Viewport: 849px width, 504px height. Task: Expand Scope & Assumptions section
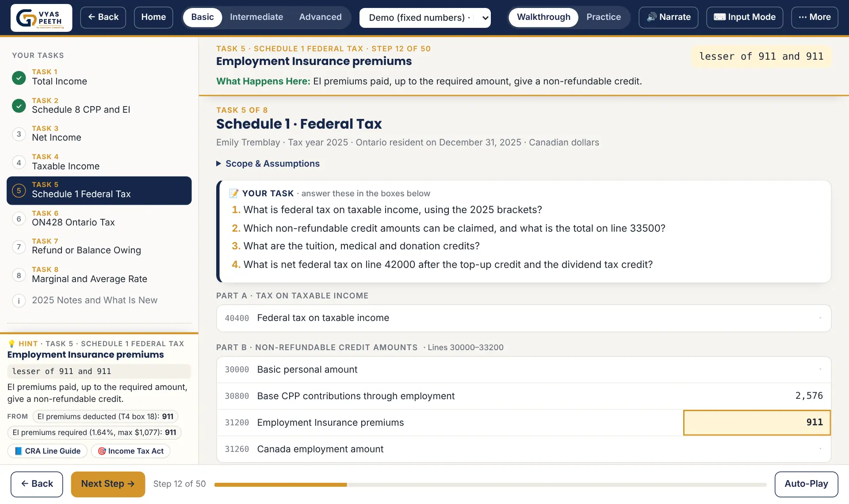[268, 164]
